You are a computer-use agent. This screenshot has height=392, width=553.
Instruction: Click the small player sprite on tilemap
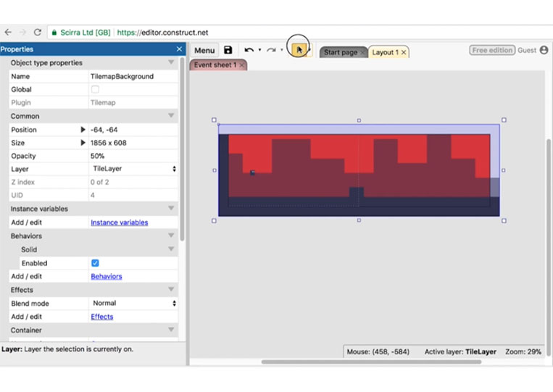252,172
